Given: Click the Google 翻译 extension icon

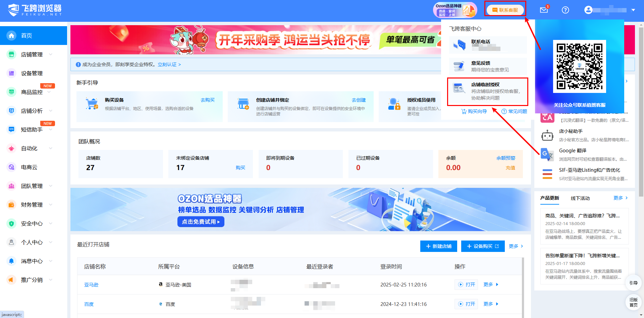Looking at the screenshot, I should pyautogui.click(x=547, y=154).
